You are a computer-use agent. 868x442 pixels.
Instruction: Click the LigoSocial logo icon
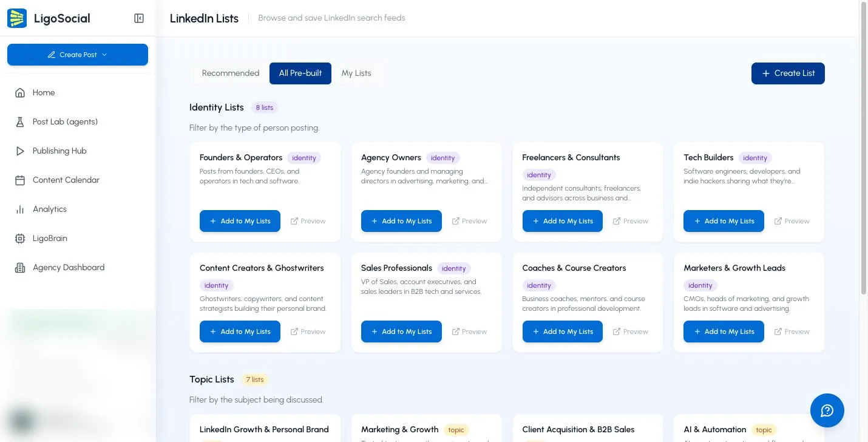click(17, 18)
